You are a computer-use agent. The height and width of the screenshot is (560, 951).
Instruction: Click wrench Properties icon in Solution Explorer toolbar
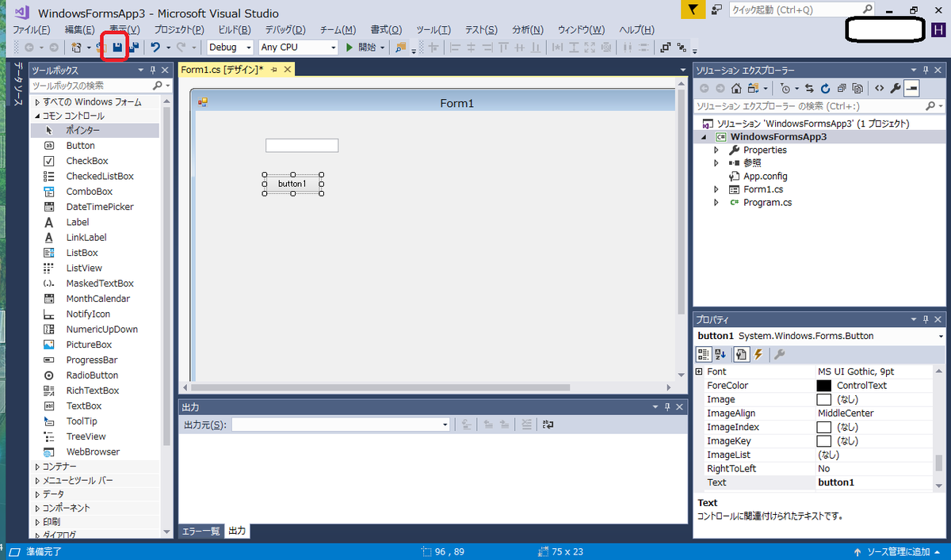(x=896, y=88)
